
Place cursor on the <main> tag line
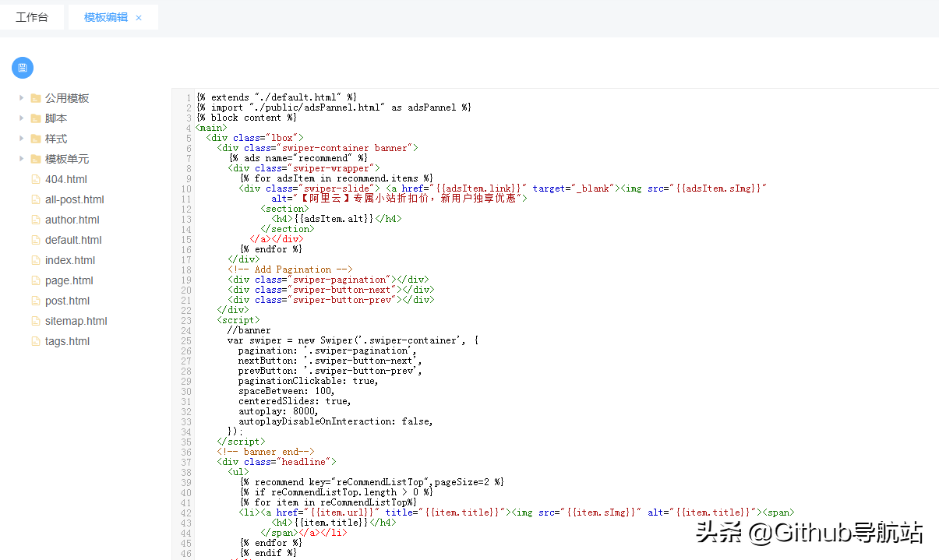pyautogui.click(x=211, y=128)
